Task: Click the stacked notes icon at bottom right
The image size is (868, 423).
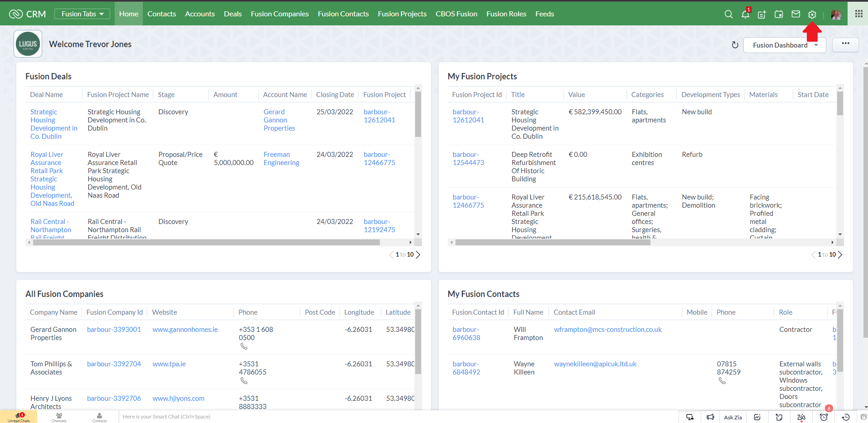Action: 863,417
